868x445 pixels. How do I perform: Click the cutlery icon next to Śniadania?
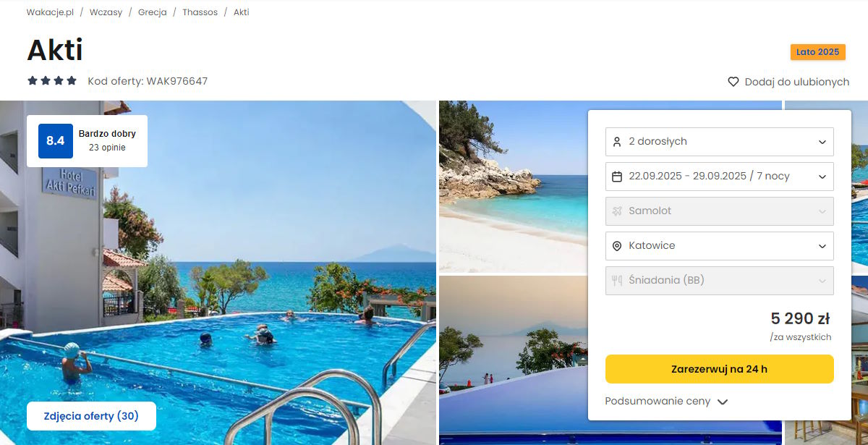click(x=617, y=281)
